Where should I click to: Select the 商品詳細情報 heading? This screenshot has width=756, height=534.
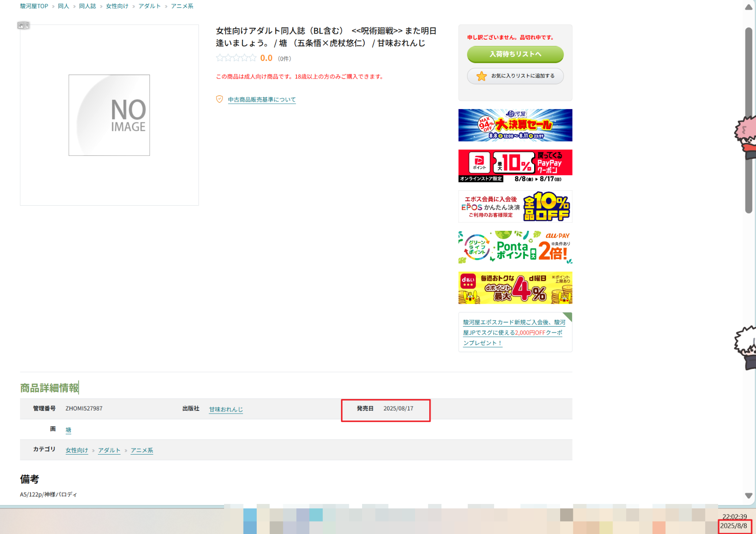point(49,388)
